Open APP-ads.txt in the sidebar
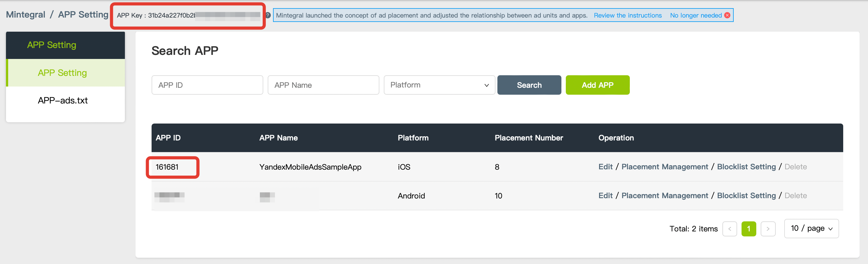The width and height of the screenshot is (868, 264). coord(63,101)
